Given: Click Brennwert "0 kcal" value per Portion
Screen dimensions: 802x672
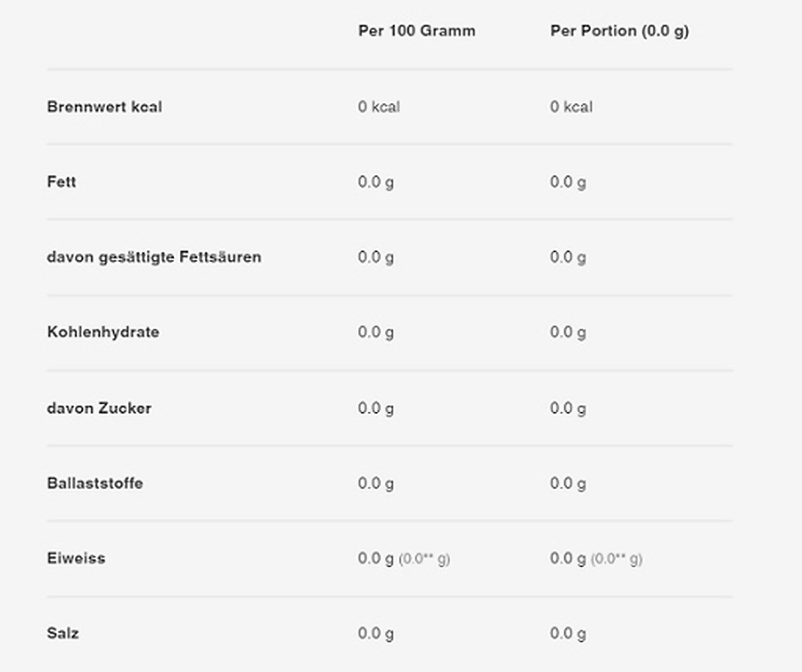Looking at the screenshot, I should (571, 107).
